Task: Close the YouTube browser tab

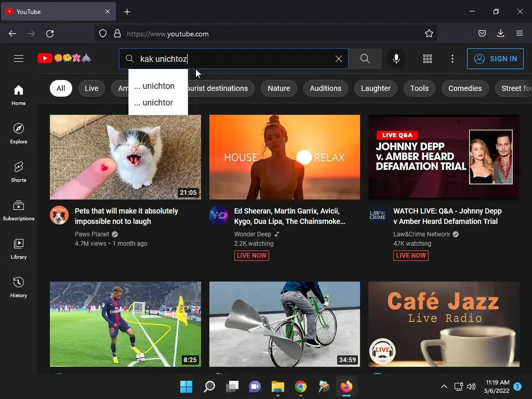Action: point(108,11)
